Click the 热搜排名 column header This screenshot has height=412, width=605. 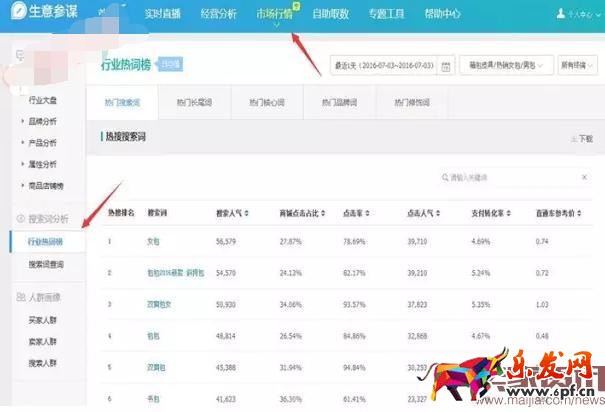click(121, 213)
